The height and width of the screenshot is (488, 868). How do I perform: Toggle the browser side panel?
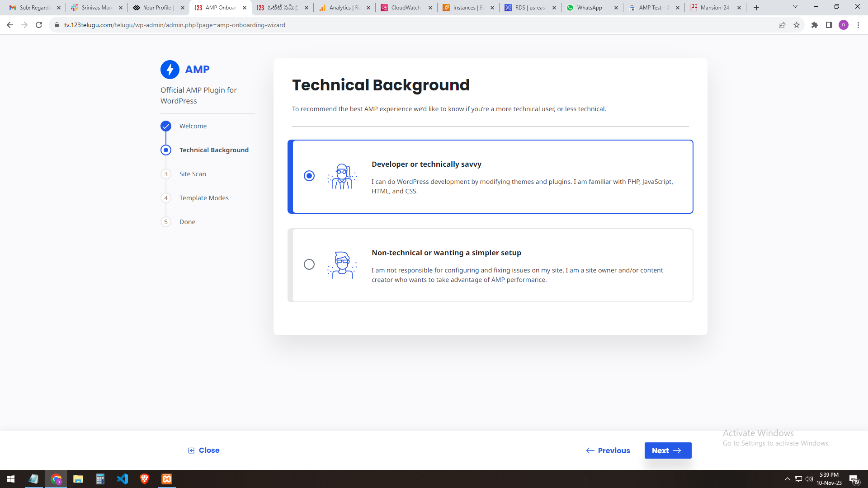coord(829,25)
